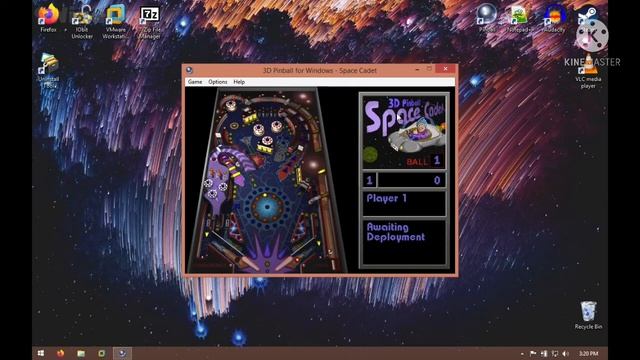Click the Awaiting Deployment message

396,232
